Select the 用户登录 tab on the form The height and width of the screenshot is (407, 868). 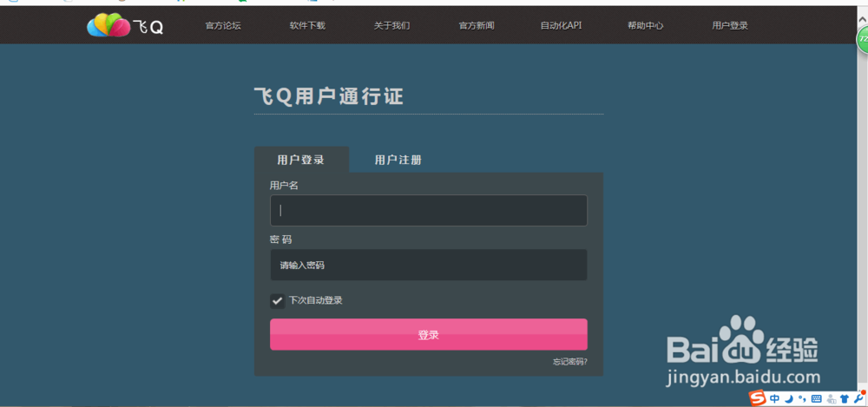[x=301, y=160]
